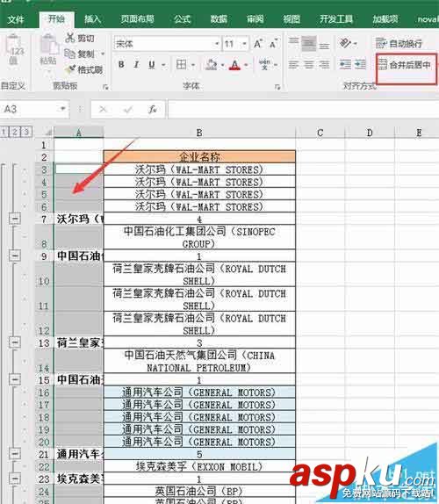Click the phonetic guide wén icon
This screenshot has width=439, height=504.
coord(264,64)
